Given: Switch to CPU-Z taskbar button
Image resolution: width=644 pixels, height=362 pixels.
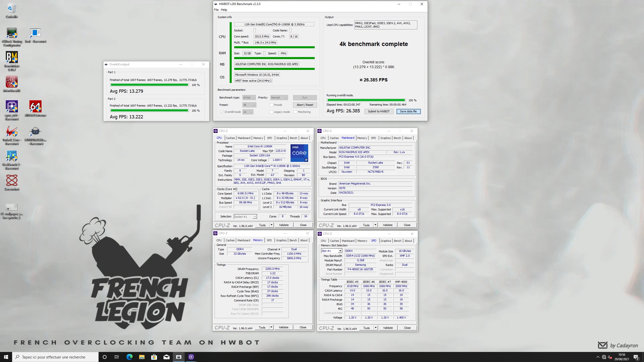Looking at the screenshot, I should (191, 357).
